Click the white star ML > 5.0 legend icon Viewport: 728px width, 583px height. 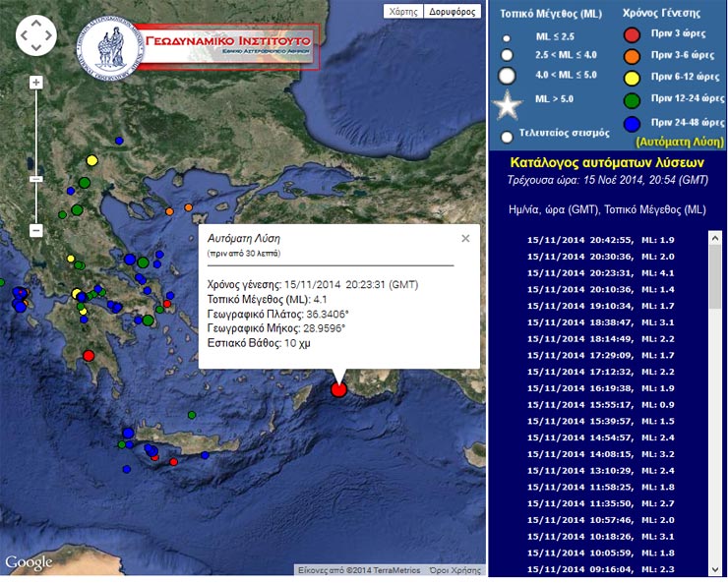[507, 104]
